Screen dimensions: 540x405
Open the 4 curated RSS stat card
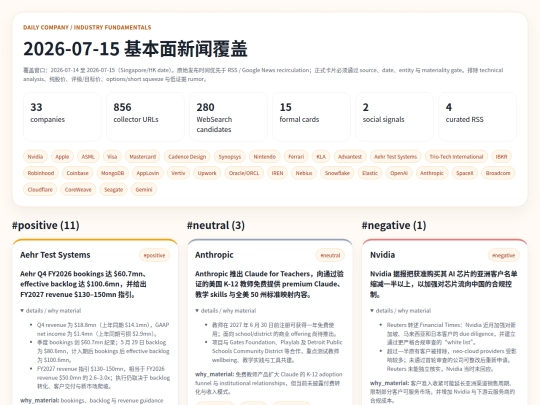click(x=478, y=117)
